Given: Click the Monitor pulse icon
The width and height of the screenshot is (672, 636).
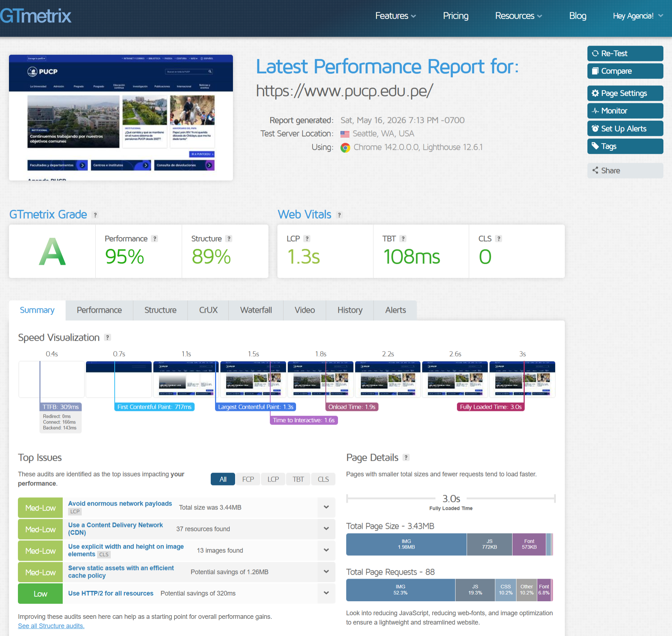Looking at the screenshot, I should [x=595, y=111].
